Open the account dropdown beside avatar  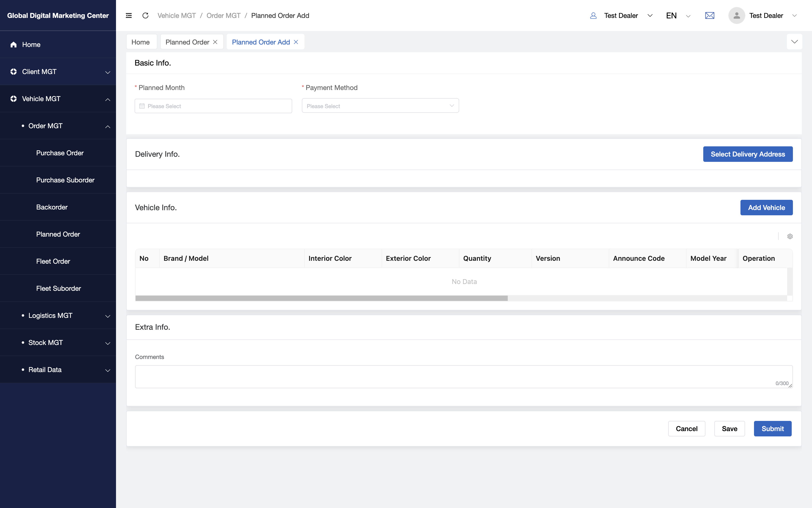pos(794,15)
